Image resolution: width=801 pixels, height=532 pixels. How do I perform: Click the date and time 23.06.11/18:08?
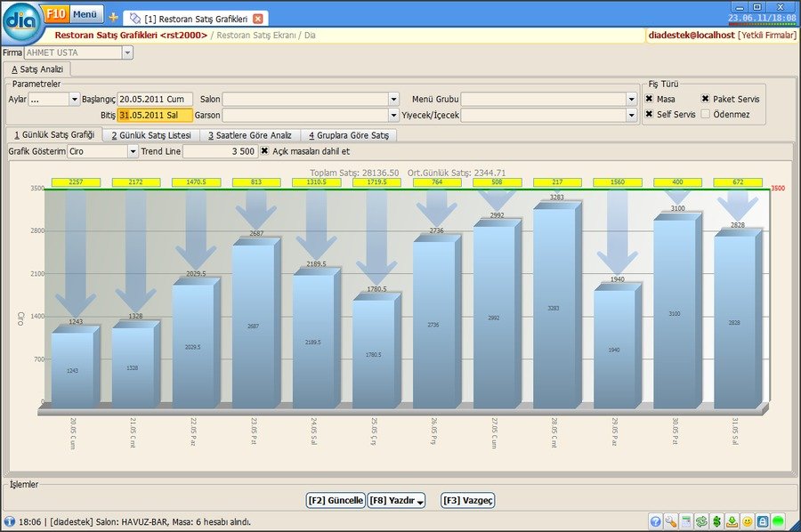762,19
